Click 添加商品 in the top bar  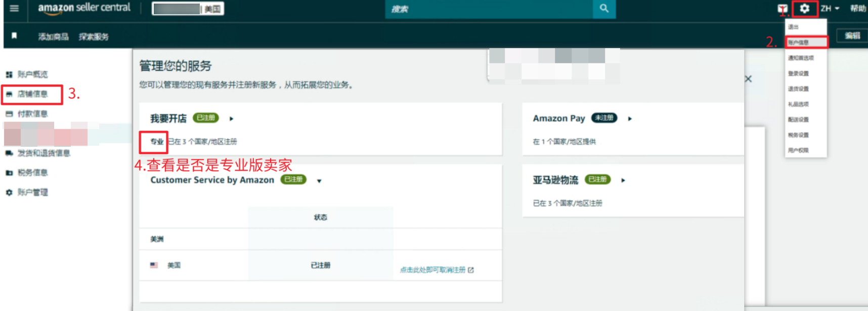click(53, 36)
